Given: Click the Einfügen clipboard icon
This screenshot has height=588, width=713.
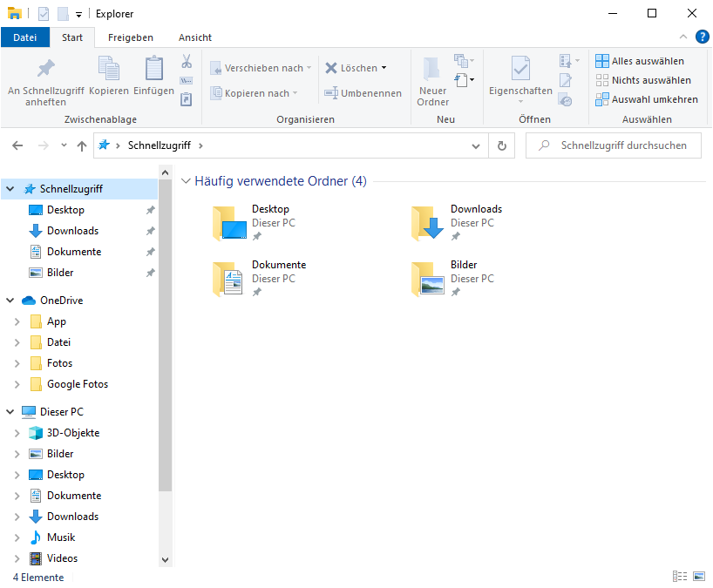Looking at the screenshot, I should click(x=153, y=70).
